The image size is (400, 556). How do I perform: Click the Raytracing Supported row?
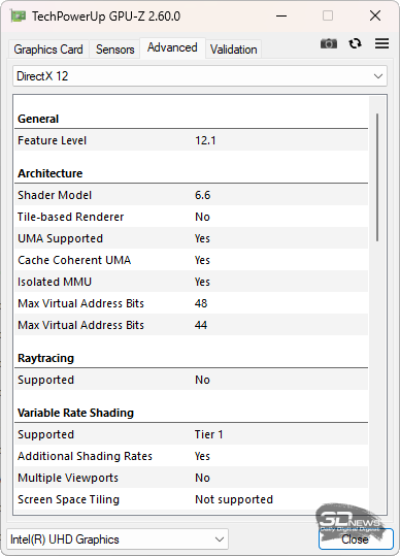(191, 380)
